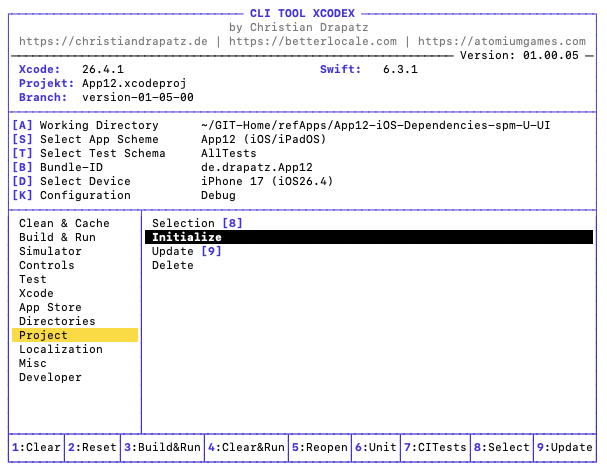Image resolution: width=607 pixels, height=471 pixels.
Task: Open the Test menu category
Action: tap(33, 279)
